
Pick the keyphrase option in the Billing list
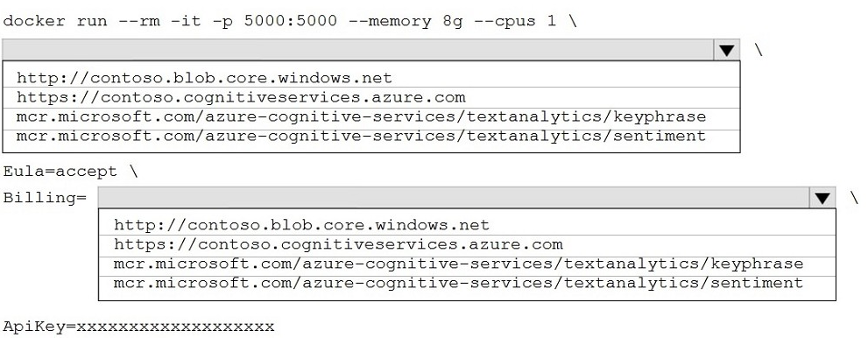point(467,264)
